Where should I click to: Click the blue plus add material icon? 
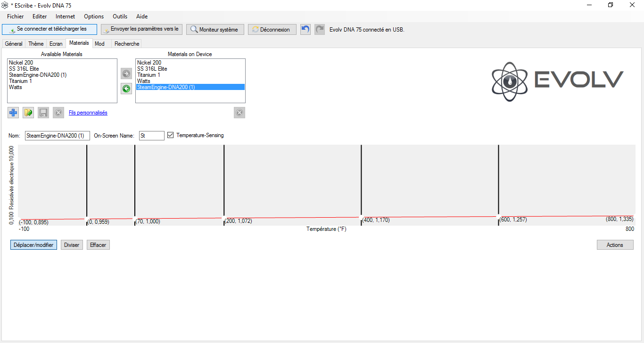click(13, 113)
